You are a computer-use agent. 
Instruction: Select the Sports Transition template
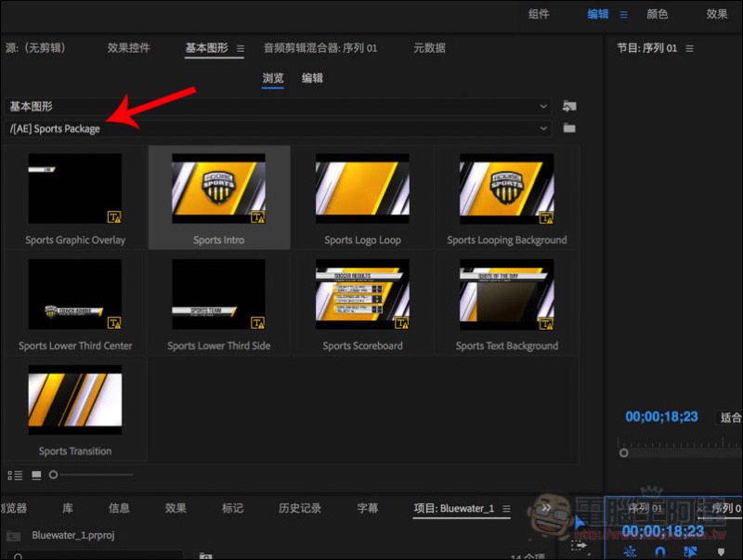[75, 410]
